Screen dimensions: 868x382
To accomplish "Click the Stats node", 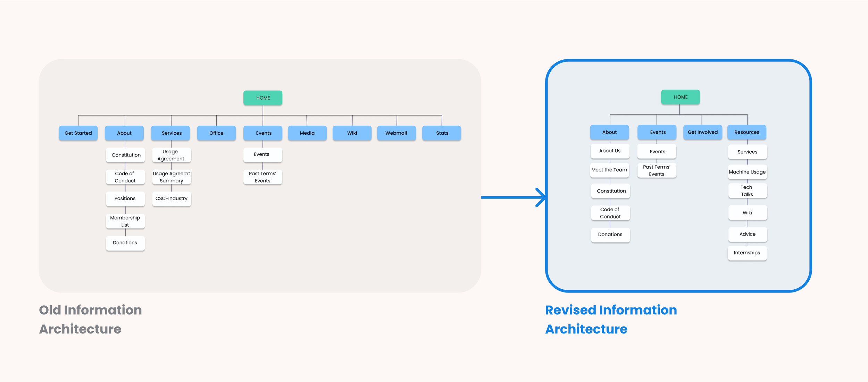I will pos(442,133).
